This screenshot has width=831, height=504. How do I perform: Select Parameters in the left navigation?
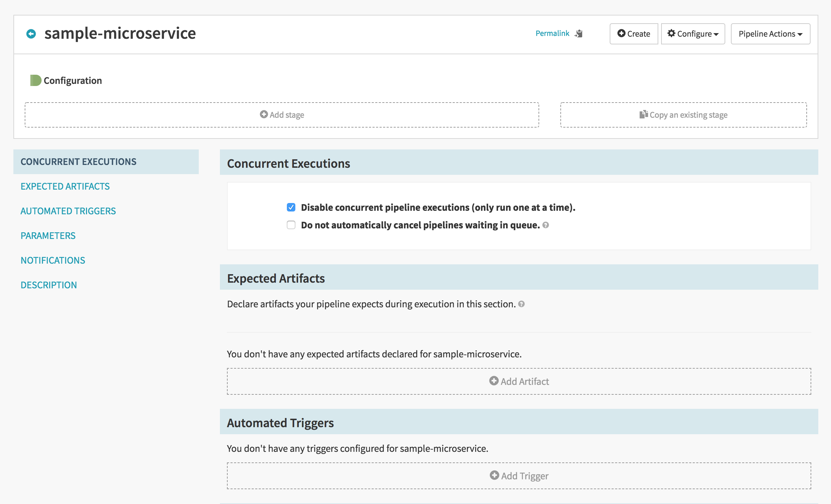click(48, 235)
